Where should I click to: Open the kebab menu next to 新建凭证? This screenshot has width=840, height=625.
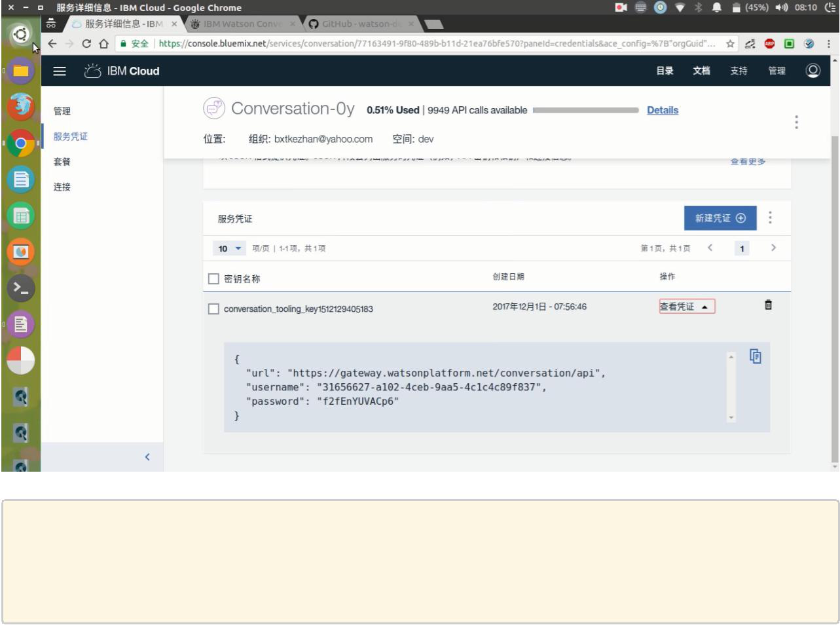click(770, 218)
